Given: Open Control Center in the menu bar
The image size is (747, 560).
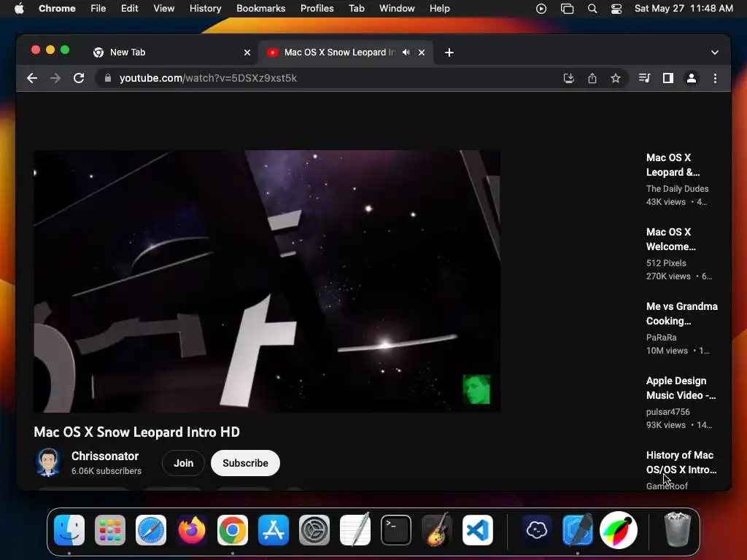Looking at the screenshot, I should (x=616, y=9).
